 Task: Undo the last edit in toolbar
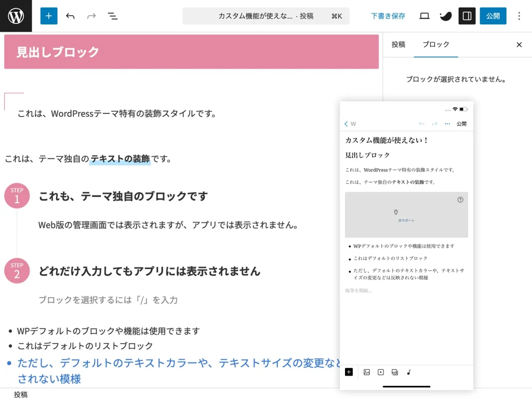(70, 16)
